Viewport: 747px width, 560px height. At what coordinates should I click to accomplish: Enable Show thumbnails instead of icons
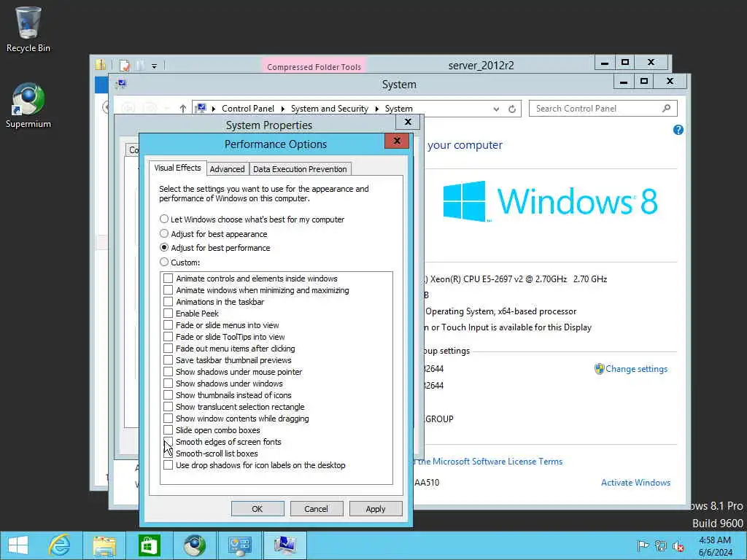coord(169,394)
